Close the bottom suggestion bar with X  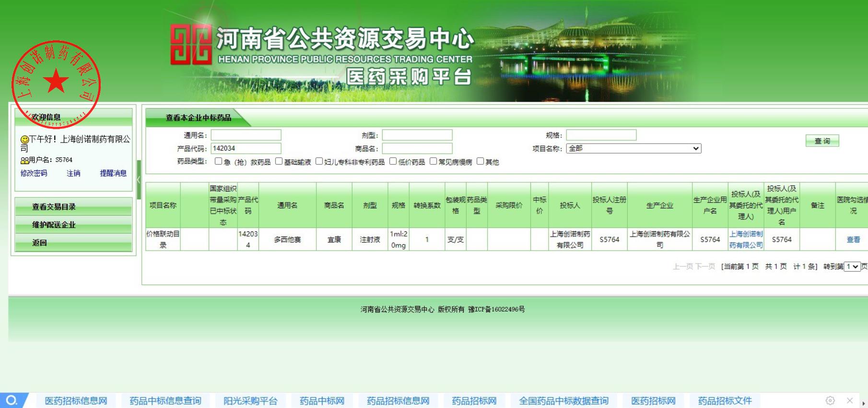(x=850, y=400)
